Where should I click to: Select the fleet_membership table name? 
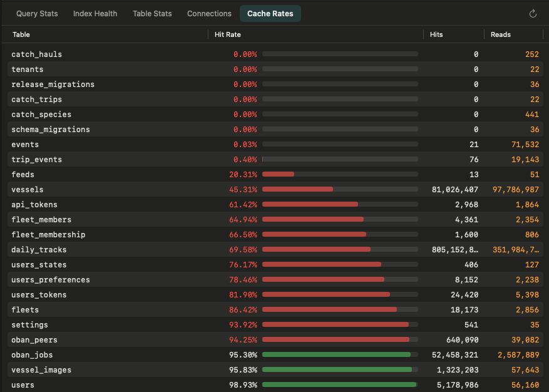coord(48,235)
